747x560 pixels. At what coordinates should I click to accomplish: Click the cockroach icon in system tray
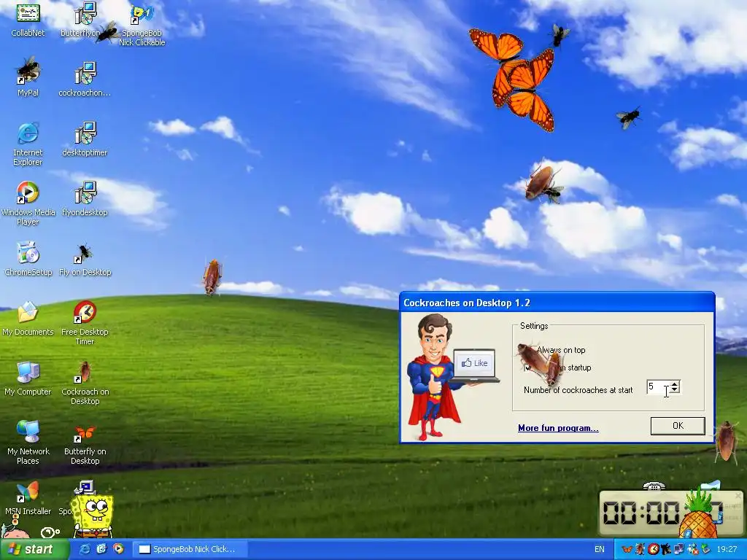click(x=640, y=549)
